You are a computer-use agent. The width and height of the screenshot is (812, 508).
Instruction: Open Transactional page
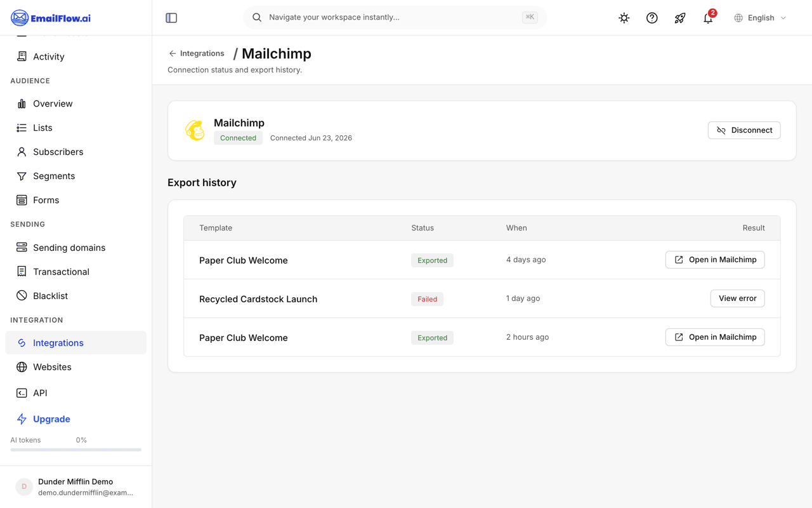coord(75,272)
